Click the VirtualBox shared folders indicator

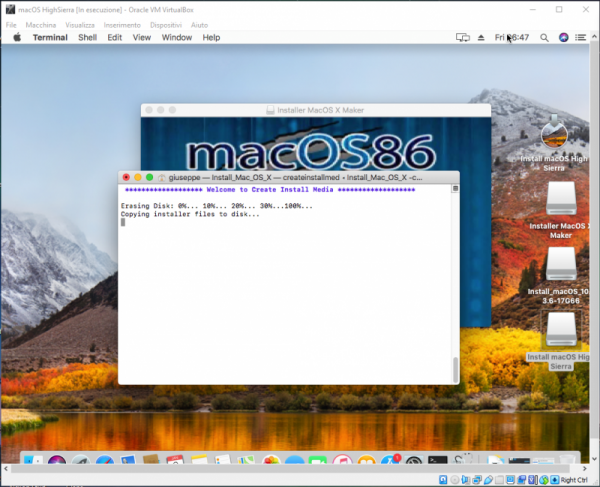coord(499,480)
